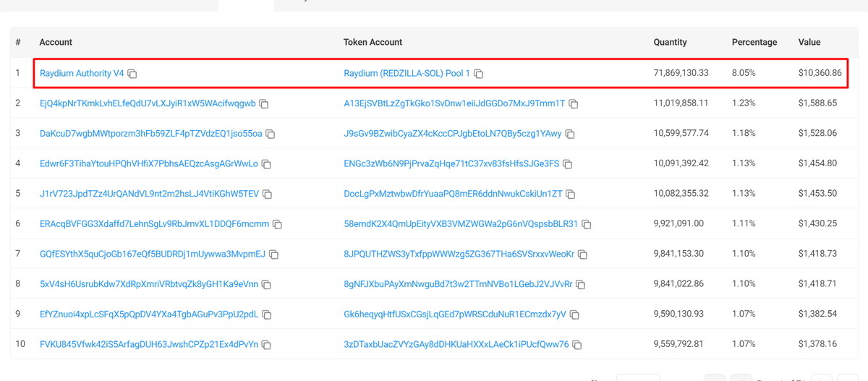This screenshot has height=381, width=868.
Task: Open account J1rV723JpdTZz4UrQANdVL9nt2m2hsLJ4VtiKGhW5TEV
Action: tap(150, 194)
